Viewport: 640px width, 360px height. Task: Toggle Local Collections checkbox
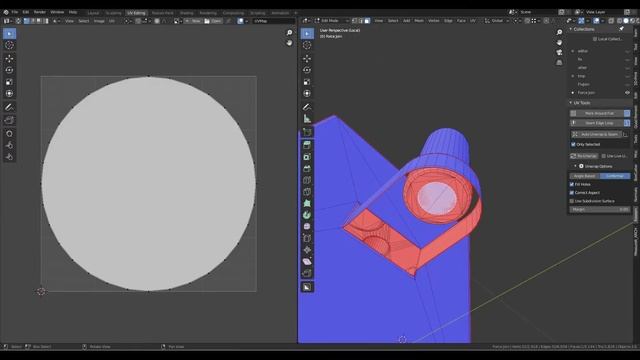tap(595, 39)
